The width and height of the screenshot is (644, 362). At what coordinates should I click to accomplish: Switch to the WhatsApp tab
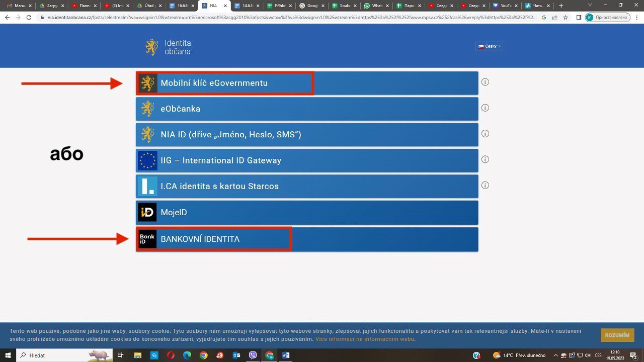click(x=377, y=6)
